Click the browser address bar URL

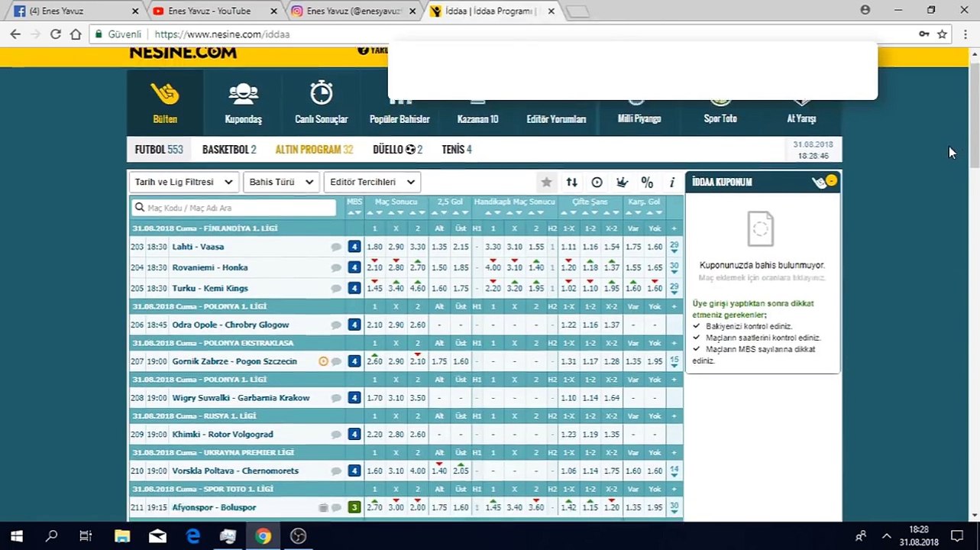coord(222,34)
